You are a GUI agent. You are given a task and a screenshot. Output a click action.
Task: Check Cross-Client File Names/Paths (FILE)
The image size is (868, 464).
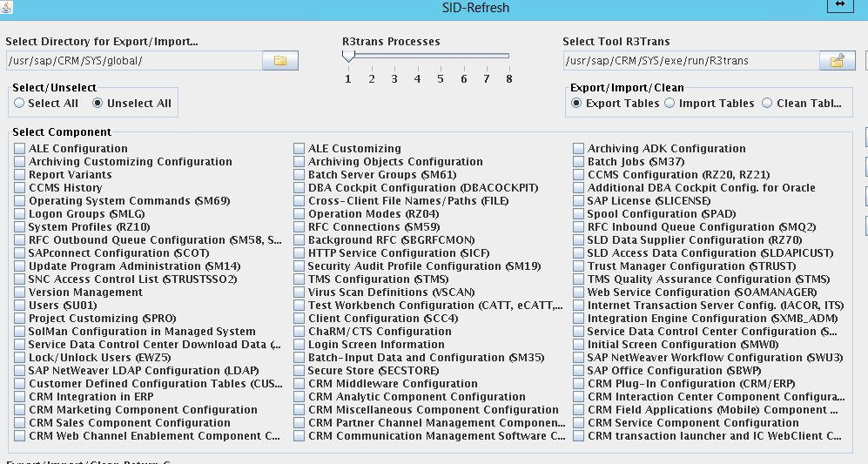pyautogui.click(x=299, y=200)
